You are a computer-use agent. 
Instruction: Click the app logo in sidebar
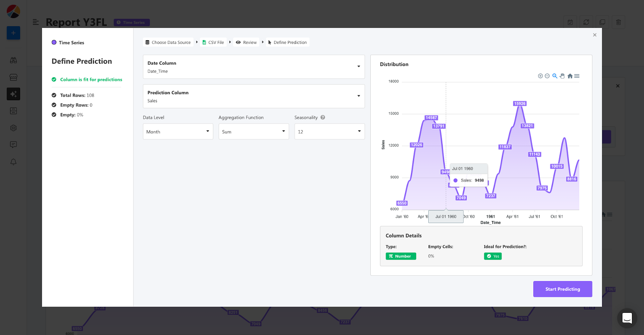[13, 11]
